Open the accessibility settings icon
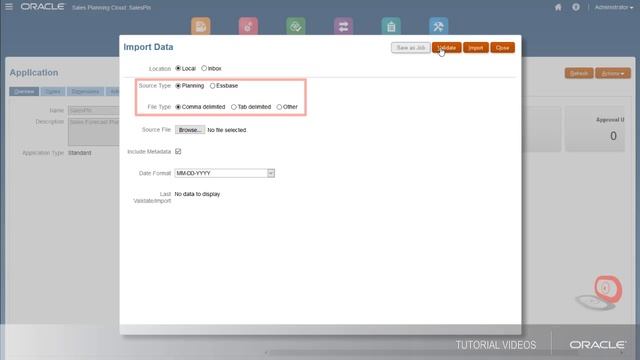Screen dimensions: 640x360 click(x=576, y=7)
